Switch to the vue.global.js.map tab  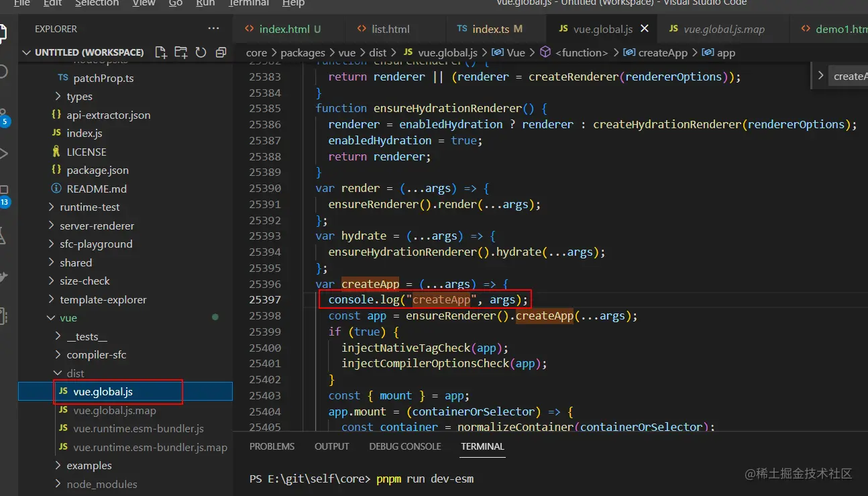point(724,29)
